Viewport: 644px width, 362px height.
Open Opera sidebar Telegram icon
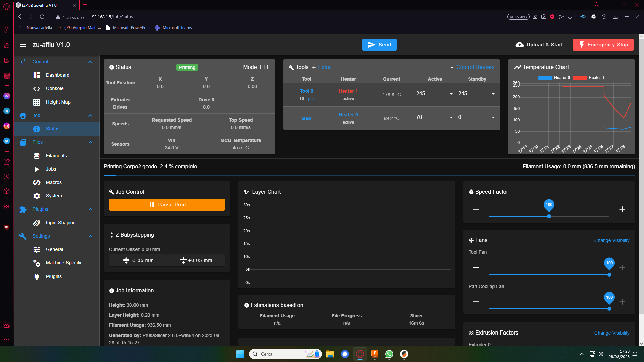[7, 111]
